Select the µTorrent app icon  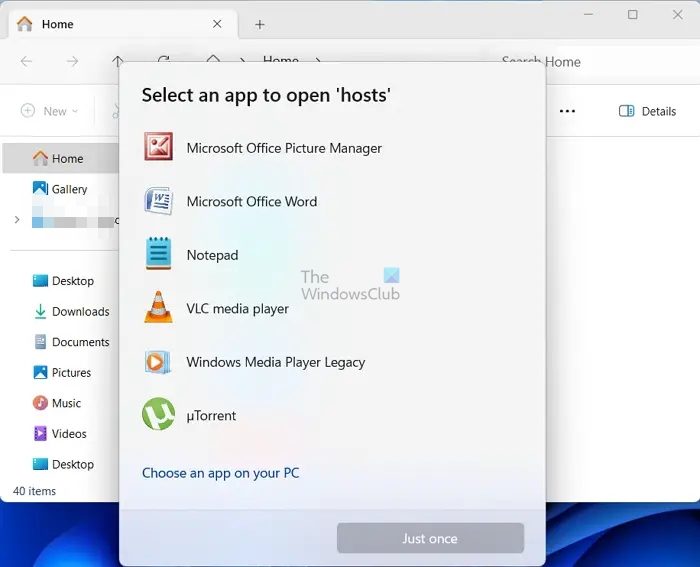point(158,415)
